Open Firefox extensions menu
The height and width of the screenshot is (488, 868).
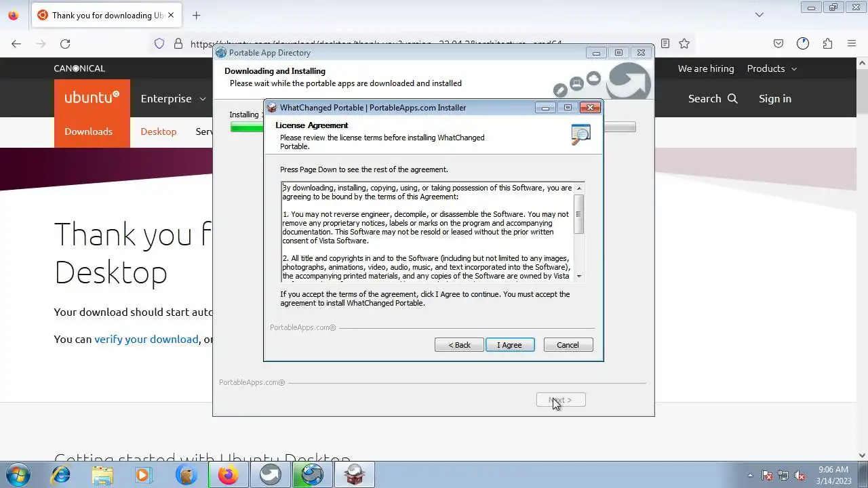(x=827, y=43)
